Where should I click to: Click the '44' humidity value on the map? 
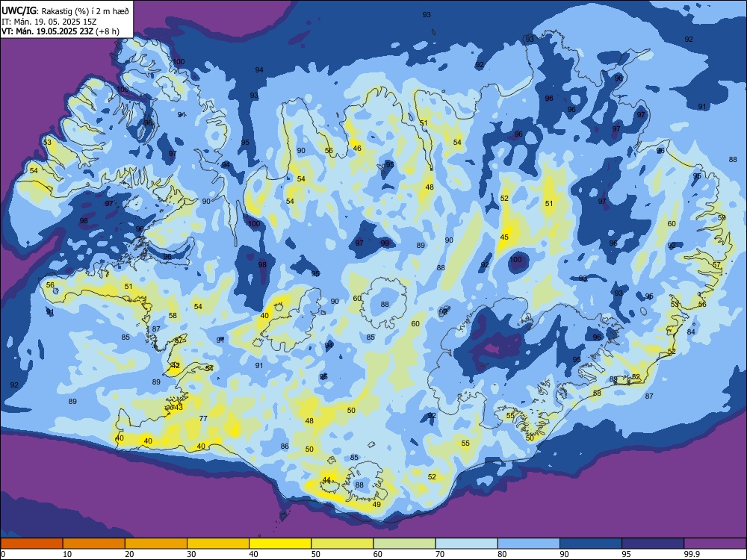coord(327,480)
